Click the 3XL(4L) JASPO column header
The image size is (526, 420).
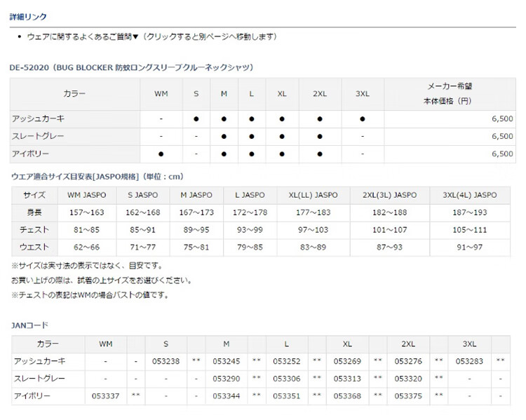pyautogui.click(x=470, y=195)
